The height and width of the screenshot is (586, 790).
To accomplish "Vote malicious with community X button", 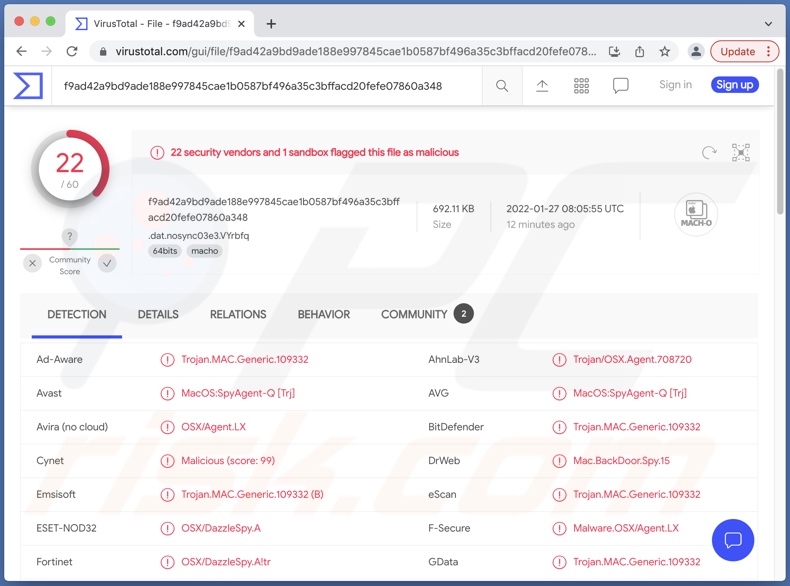I will click(x=33, y=263).
